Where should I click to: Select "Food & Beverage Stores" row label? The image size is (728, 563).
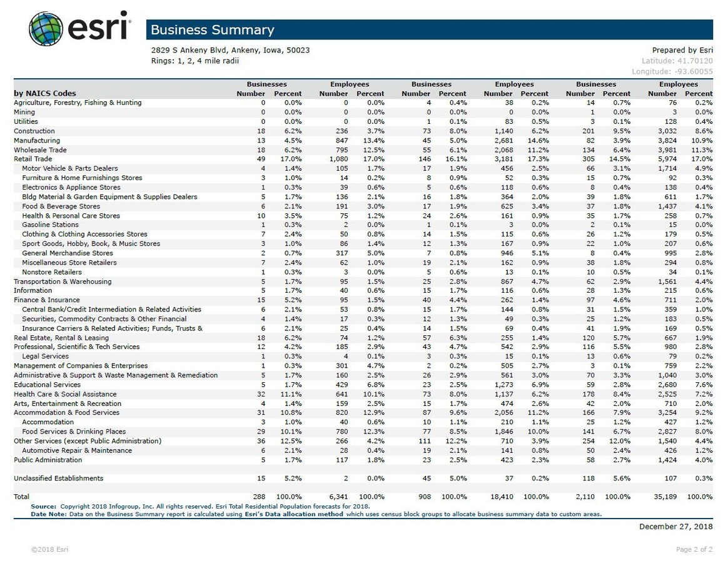tap(61, 206)
